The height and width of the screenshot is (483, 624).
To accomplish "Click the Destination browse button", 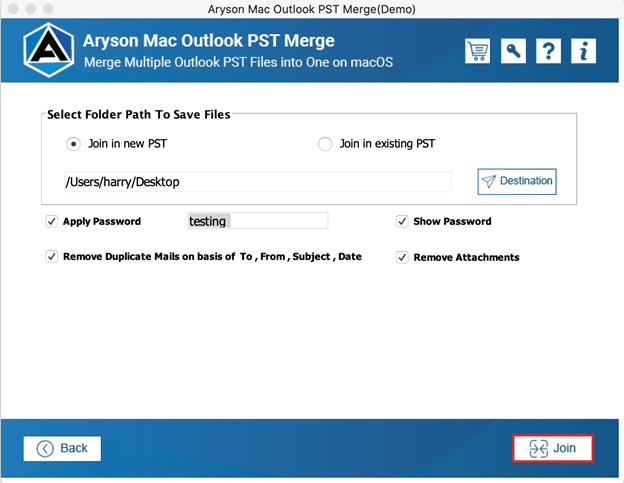I will pos(517,181).
